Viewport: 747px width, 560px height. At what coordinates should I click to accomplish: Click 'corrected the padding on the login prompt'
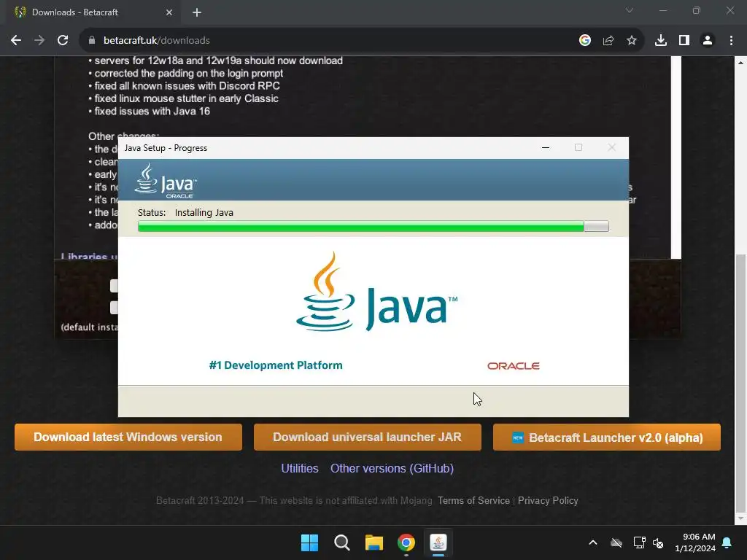pyautogui.click(x=189, y=74)
